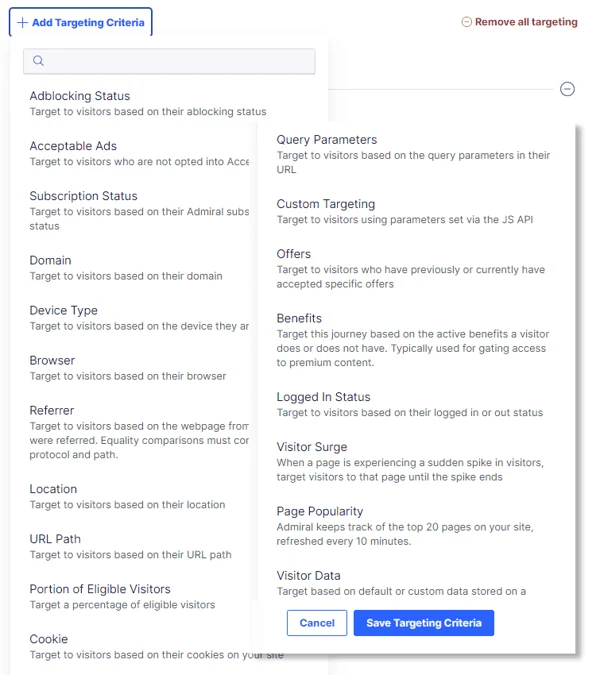
Task: Choose the Cookie targeting option
Action: tap(49, 639)
